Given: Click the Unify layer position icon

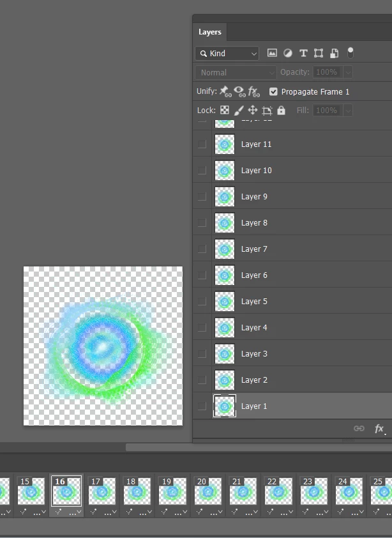Looking at the screenshot, I should (x=225, y=91).
